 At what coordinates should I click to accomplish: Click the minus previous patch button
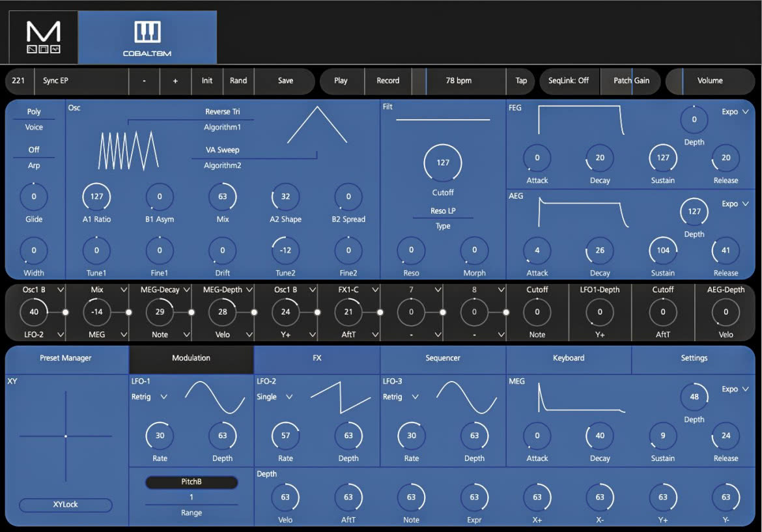point(145,81)
